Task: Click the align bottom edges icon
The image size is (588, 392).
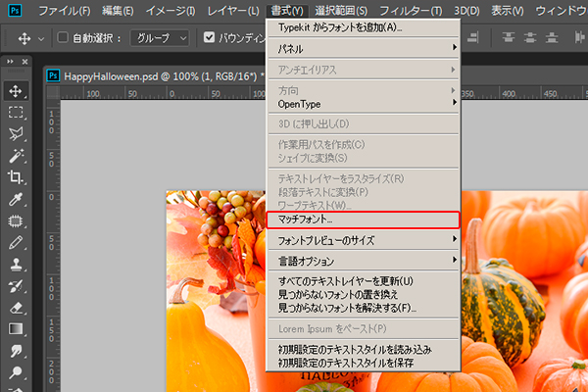Action: 473,37
